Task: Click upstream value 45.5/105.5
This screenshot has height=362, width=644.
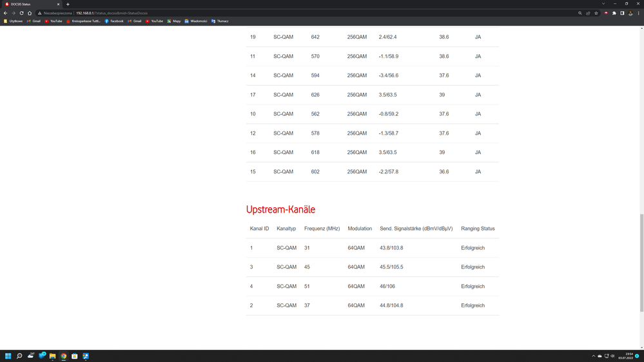Action: (x=391, y=267)
